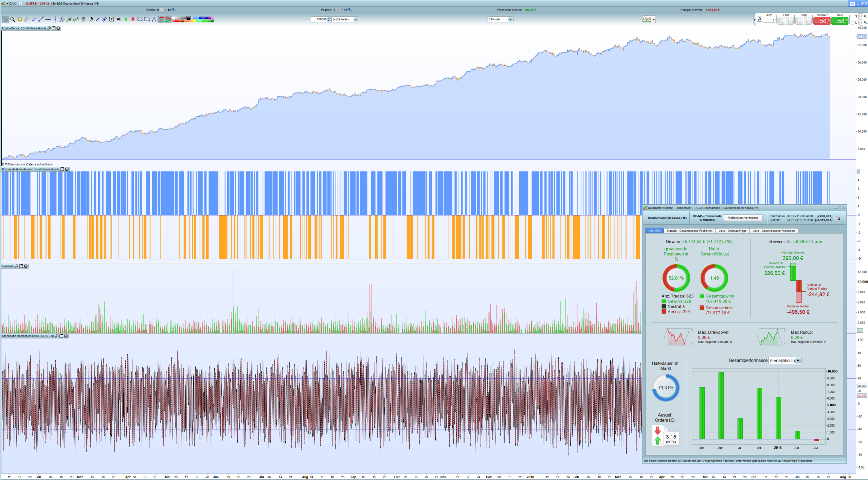Close the Stochastic Momentum Index panel
868x480 pixels.
[x=66, y=336]
